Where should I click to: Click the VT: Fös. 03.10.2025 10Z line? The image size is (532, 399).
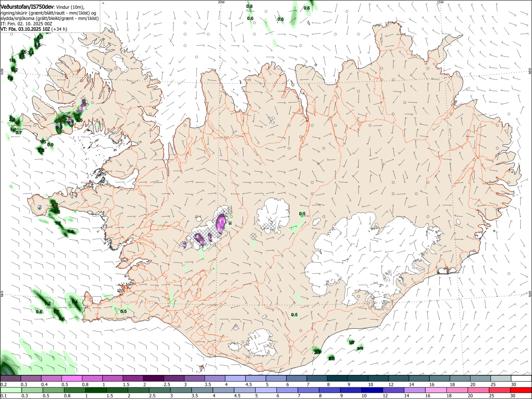(x=25, y=29)
